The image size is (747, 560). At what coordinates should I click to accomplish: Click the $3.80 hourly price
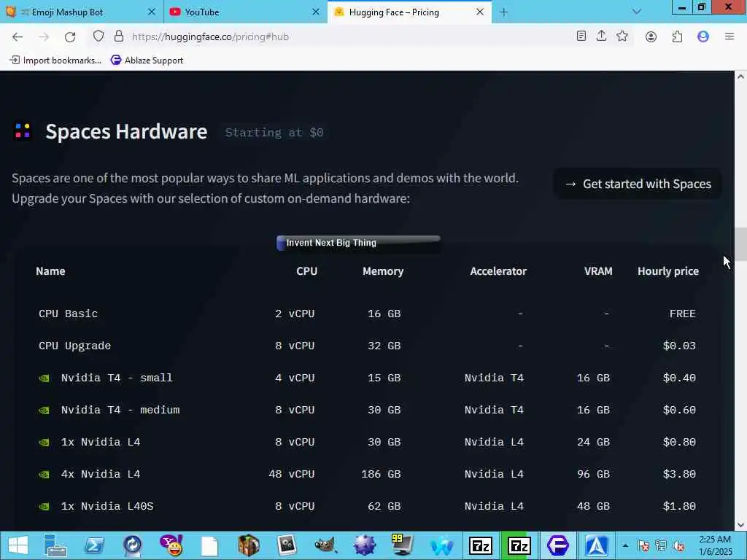click(x=679, y=474)
